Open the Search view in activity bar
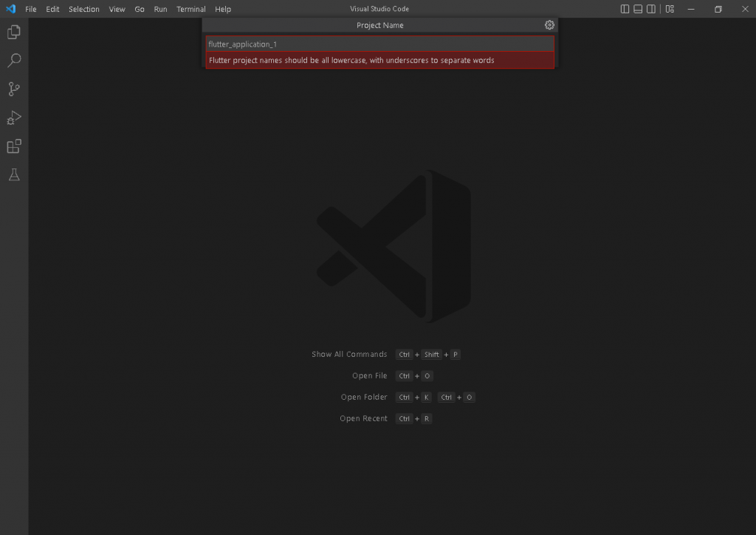 pos(14,61)
